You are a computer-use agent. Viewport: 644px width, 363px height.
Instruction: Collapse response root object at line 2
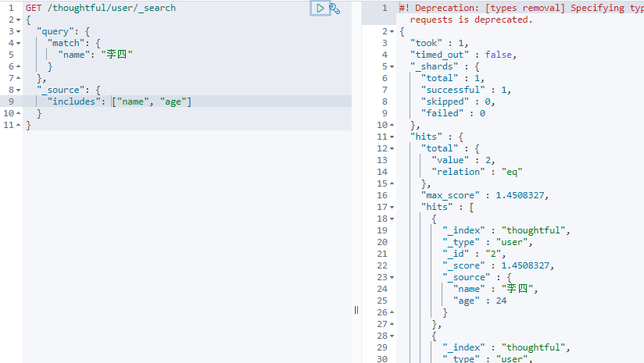[x=392, y=31]
